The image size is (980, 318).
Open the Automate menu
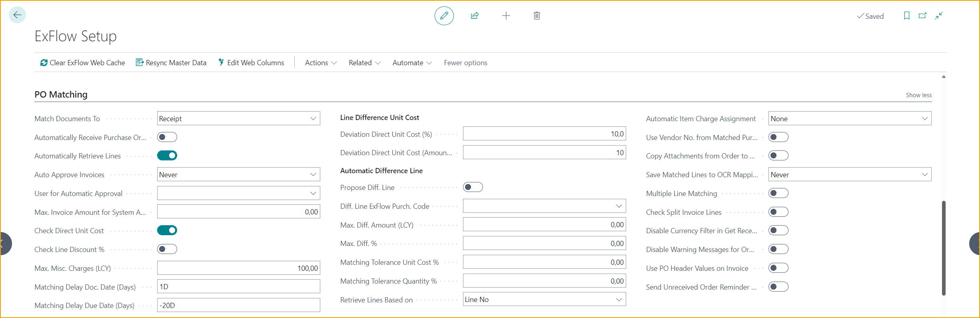(x=412, y=63)
